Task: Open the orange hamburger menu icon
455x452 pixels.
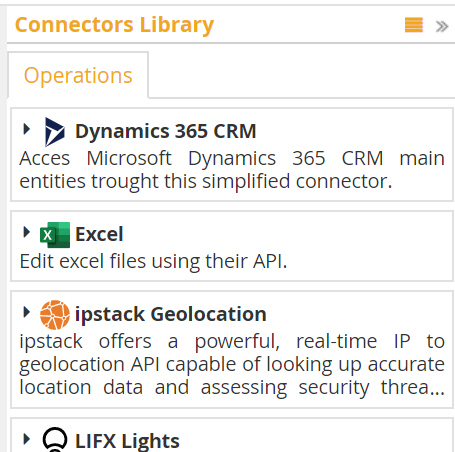Action: [414, 25]
